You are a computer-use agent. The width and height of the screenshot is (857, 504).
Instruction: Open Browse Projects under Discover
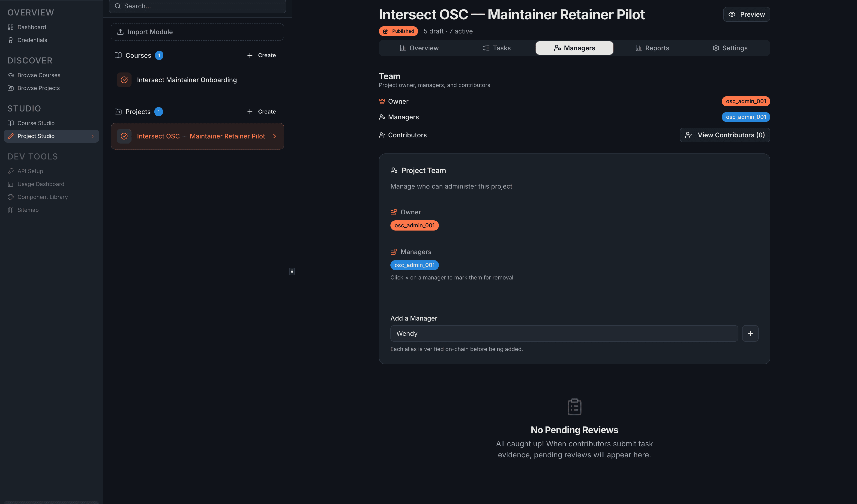point(38,88)
